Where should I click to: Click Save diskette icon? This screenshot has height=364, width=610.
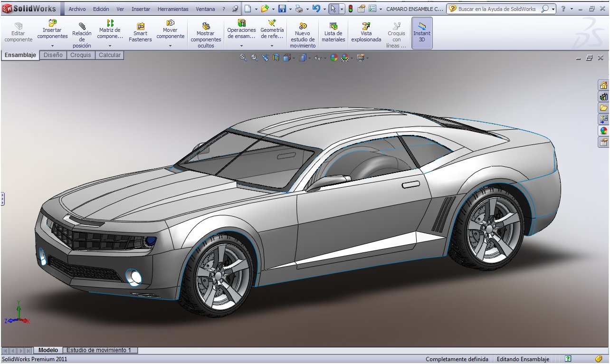282,9
